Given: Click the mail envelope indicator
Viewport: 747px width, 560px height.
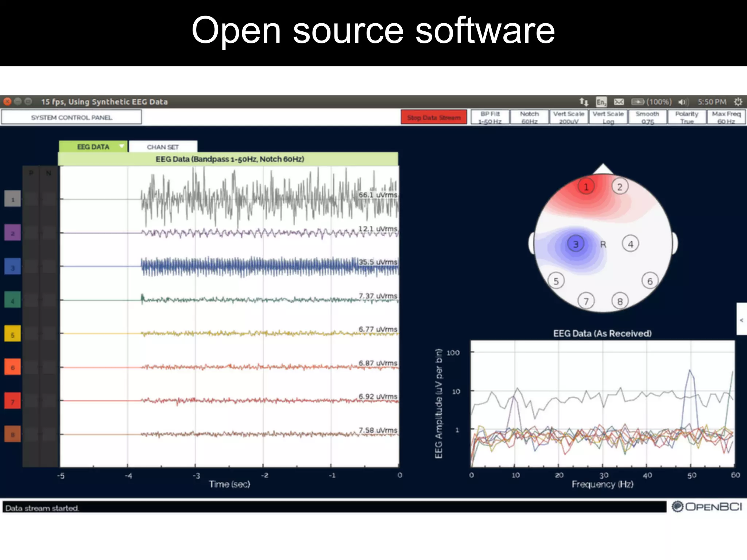Looking at the screenshot, I should tap(619, 102).
